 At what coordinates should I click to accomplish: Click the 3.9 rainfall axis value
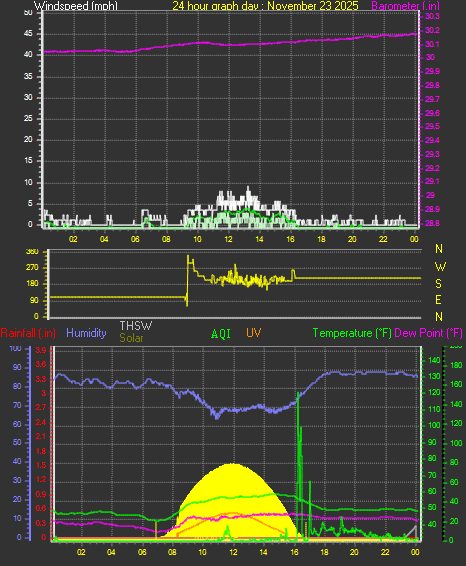(40, 350)
